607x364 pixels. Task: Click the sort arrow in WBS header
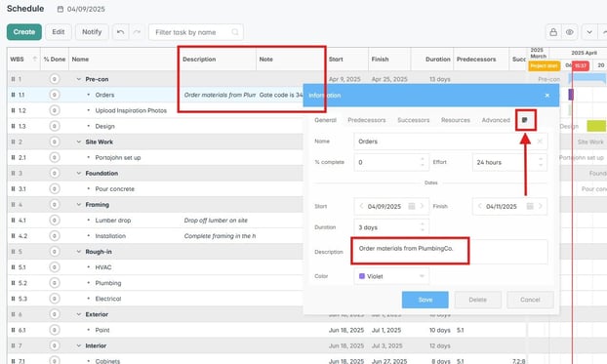(x=35, y=59)
